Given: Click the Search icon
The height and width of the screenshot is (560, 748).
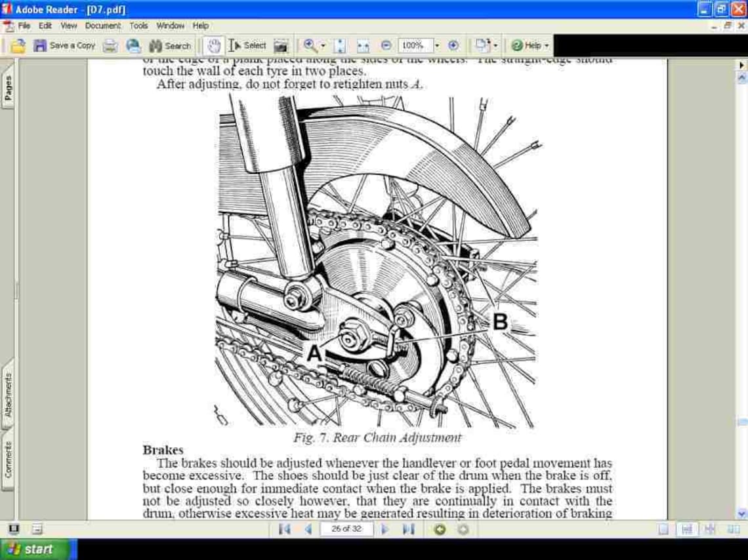Looking at the screenshot, I should pyautogui.click(x=169, y=45).
